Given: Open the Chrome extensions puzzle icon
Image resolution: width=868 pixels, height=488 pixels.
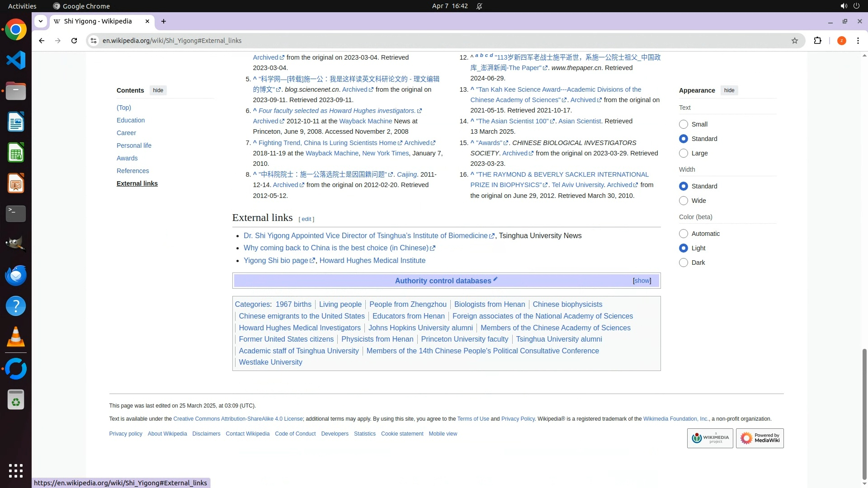Looking at the screenshot, I should [x=817, y=41].
